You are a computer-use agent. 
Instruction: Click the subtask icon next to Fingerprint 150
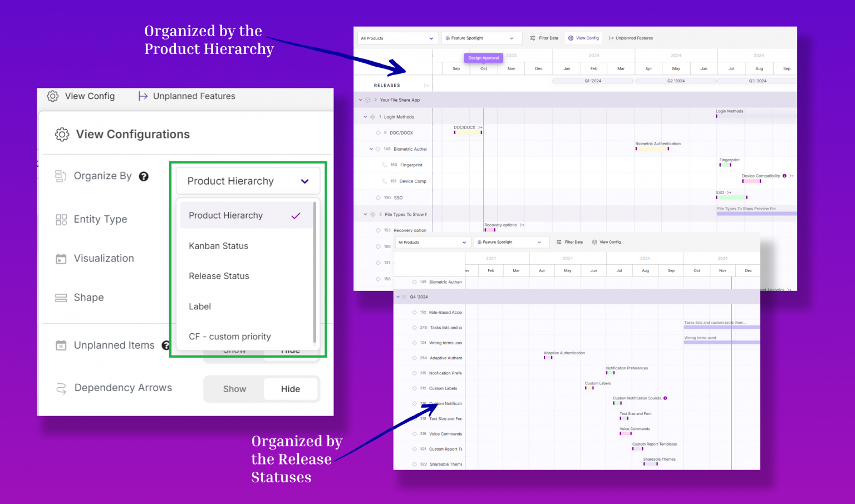coord(384,165)
